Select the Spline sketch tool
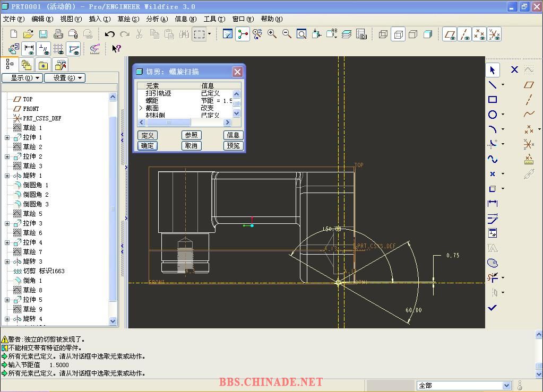The image size is (543, 392). click(x=492, y=159)
